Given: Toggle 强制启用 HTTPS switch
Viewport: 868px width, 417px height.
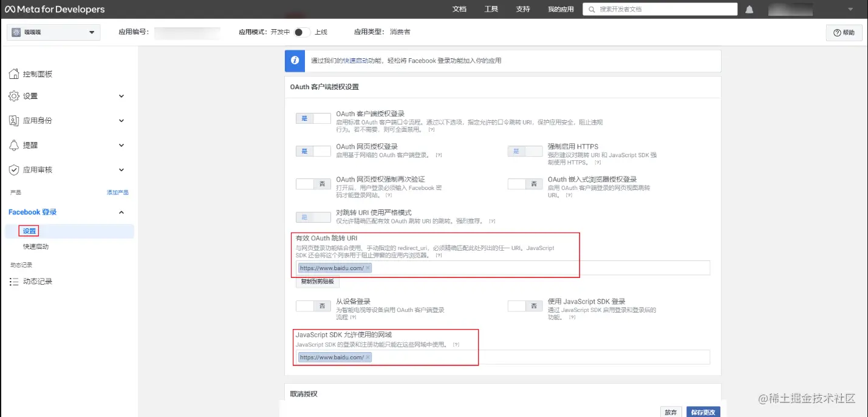Looking at the screenshot, I should pos(525,151).
